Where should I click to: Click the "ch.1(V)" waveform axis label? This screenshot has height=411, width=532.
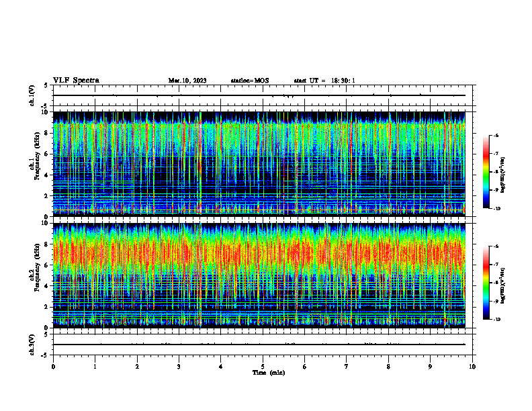pyautogui.click(x=32, y=95)
